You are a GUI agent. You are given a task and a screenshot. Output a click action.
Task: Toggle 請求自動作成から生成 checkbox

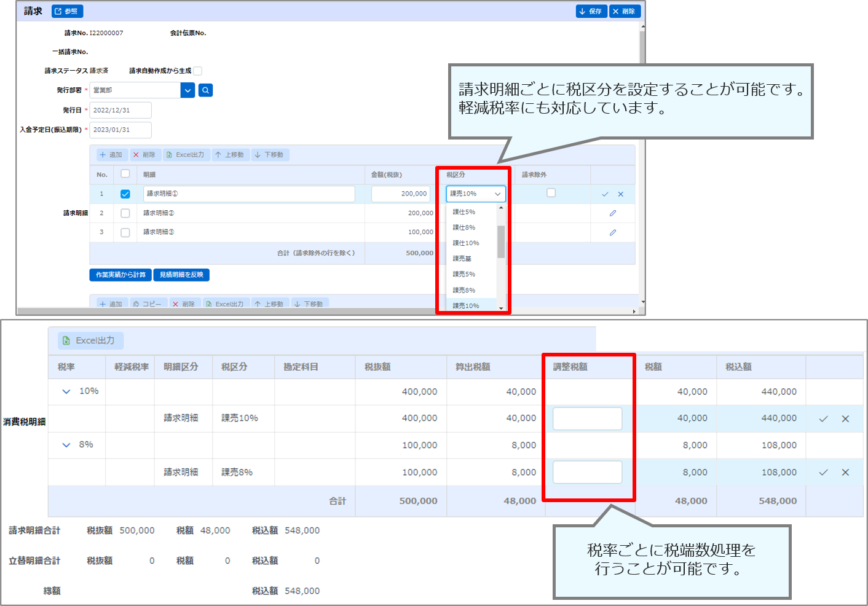tap(198, 71)
